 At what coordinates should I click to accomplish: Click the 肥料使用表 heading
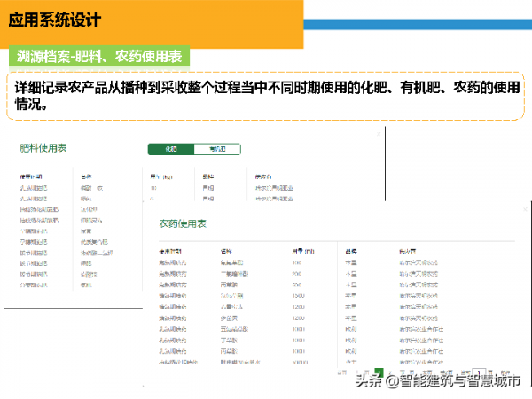tap(43, 148)
